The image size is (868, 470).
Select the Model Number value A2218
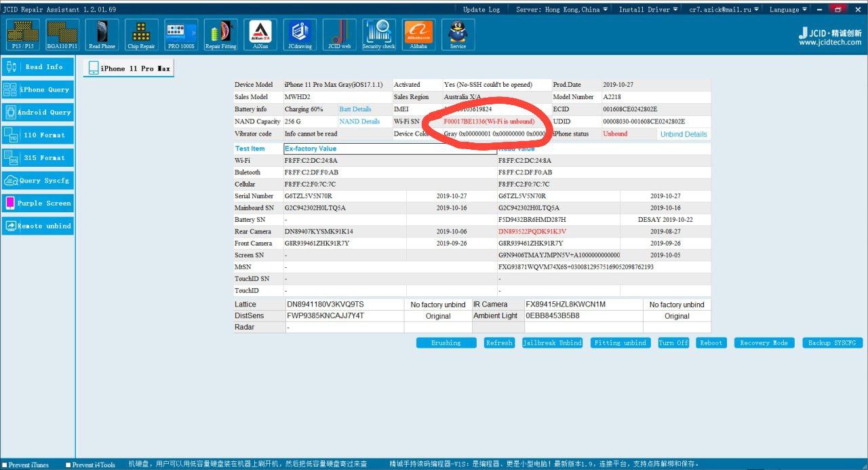tap(612, 97)
